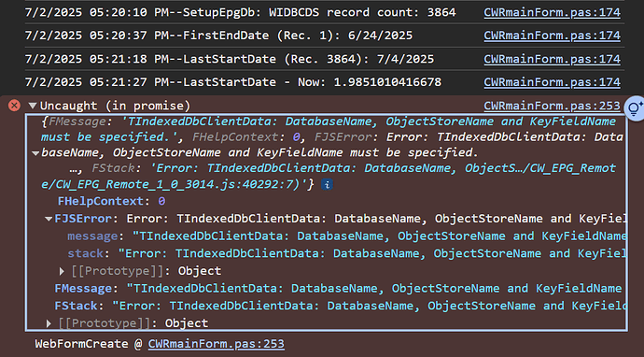644x357 pixels.
Task: Select the FHelpContext: 0 property row
Action: (x=111, y=201)
